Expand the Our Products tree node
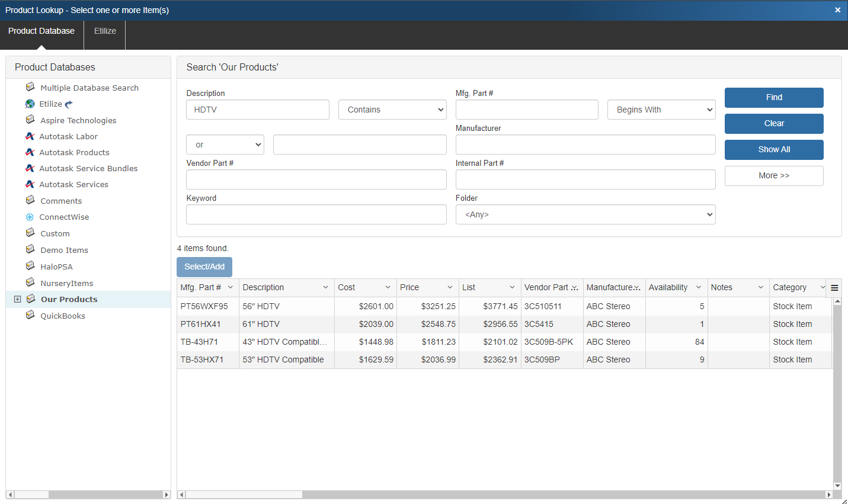848x504 pixels. (17, 299)
